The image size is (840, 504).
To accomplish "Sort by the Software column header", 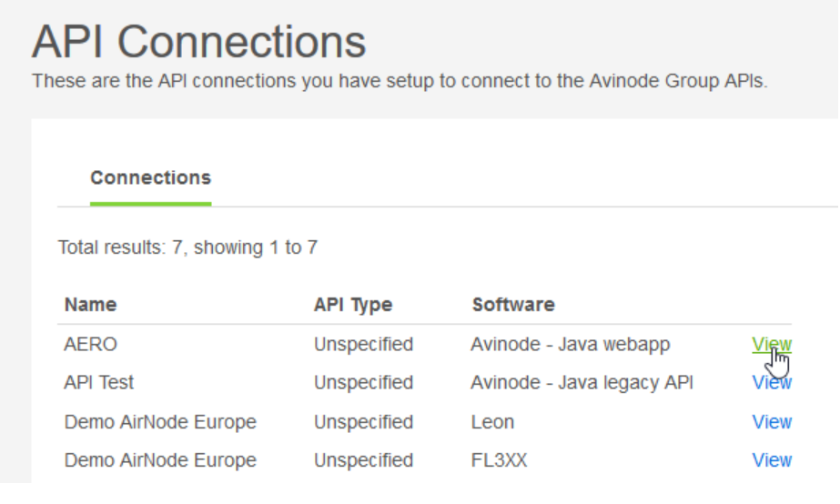I will [x=513, y=305].
